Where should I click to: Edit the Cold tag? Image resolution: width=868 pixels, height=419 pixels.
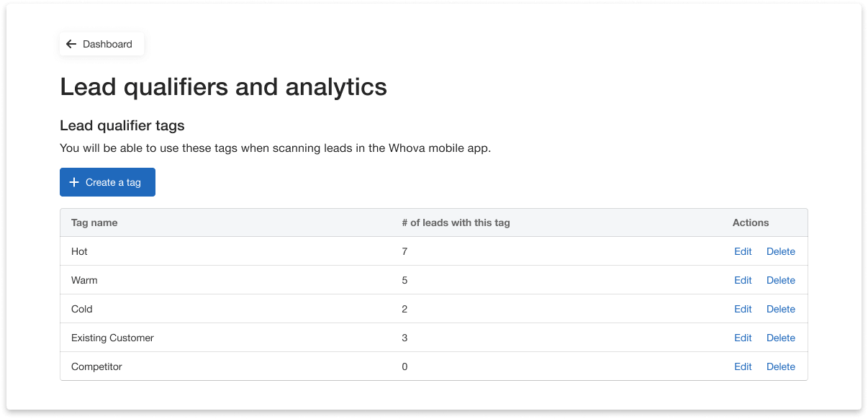tap(743, 309)
